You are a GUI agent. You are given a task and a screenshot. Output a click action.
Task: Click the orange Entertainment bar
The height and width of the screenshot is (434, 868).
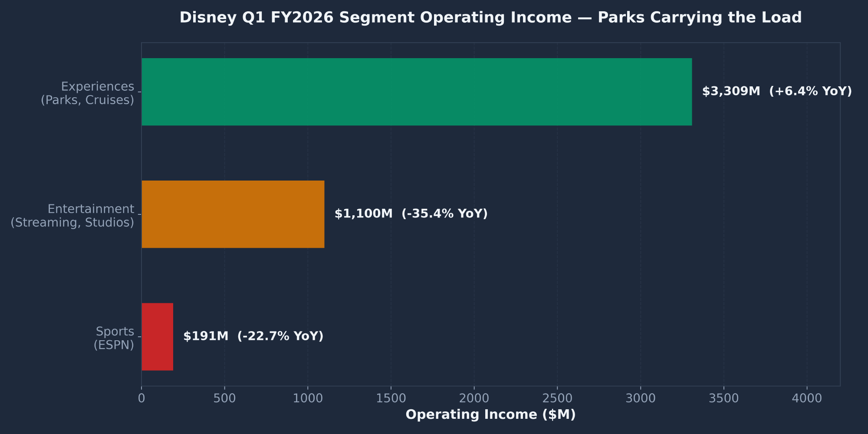[x=232, y=214]
